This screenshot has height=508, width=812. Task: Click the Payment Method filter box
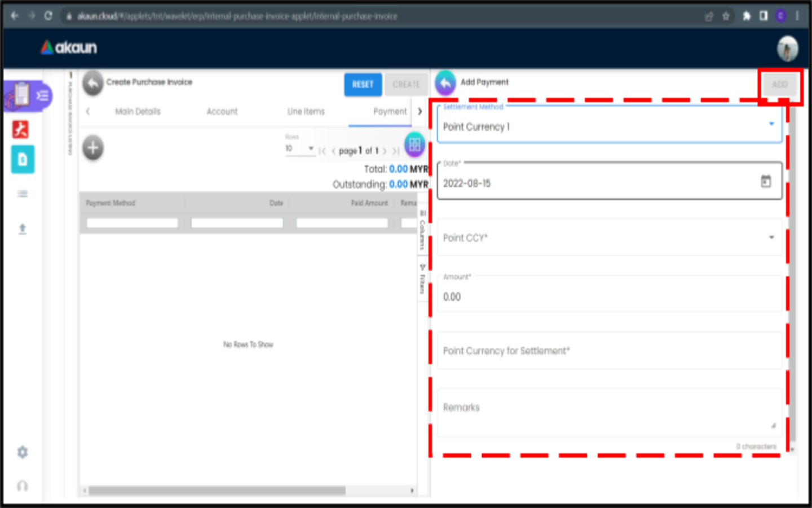coord(133,223)
